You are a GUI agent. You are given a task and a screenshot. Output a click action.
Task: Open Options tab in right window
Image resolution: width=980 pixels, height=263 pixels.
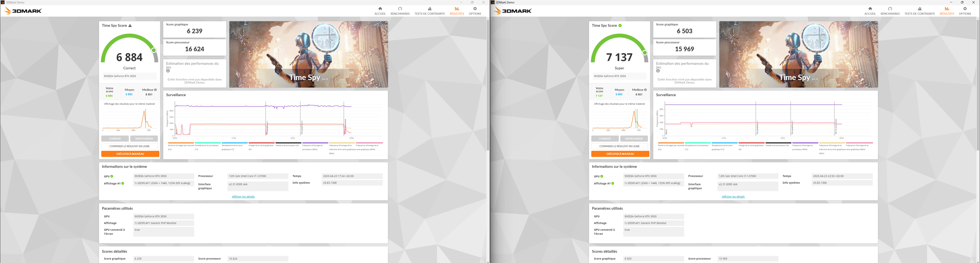[965, 11]
